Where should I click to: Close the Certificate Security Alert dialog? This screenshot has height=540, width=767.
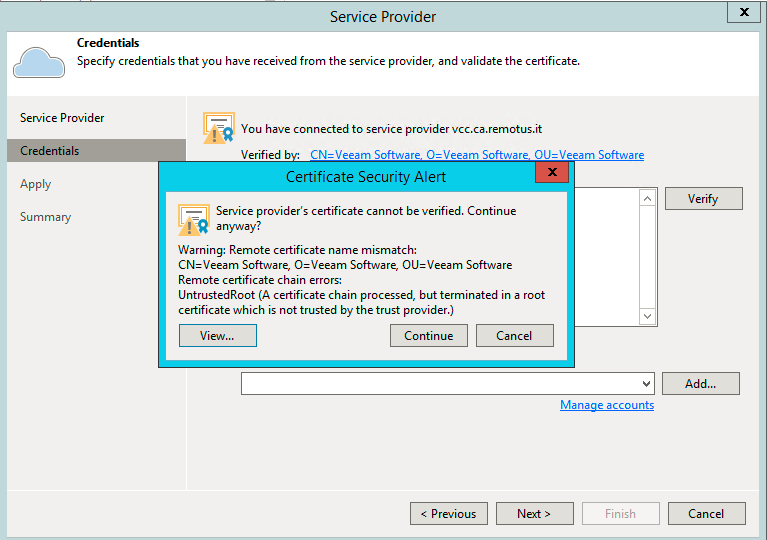pos(552,172)
